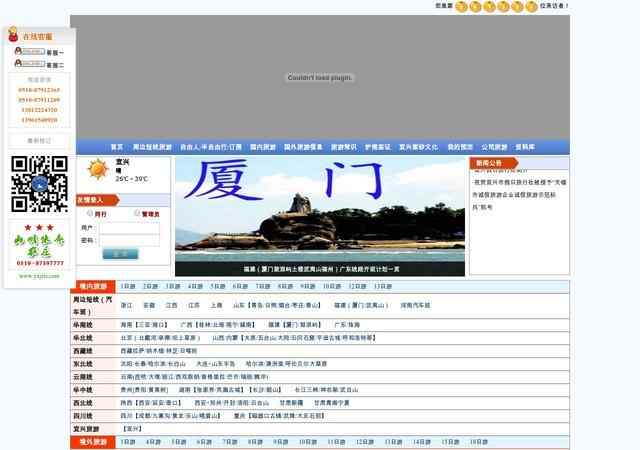Open 首页 in the navigation bar
Image resolution: width=640 pixels, height=450 pixels.
pos(117,147)
